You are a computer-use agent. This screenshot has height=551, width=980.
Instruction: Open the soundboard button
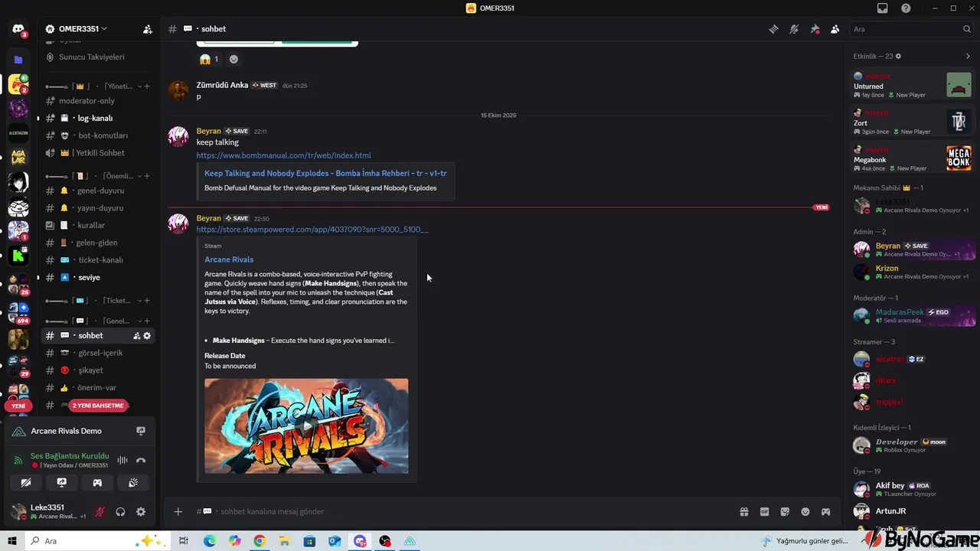coord(133,483)
